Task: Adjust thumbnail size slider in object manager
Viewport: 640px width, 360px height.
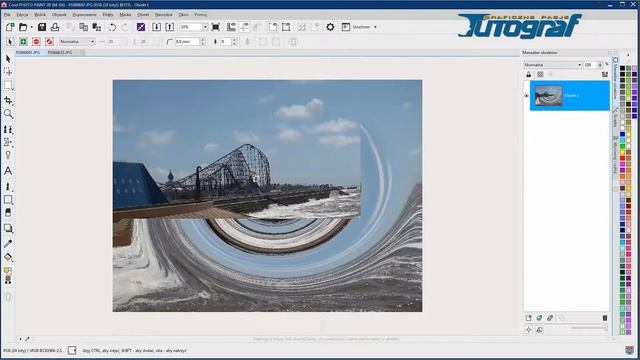Action: (589, 328)
